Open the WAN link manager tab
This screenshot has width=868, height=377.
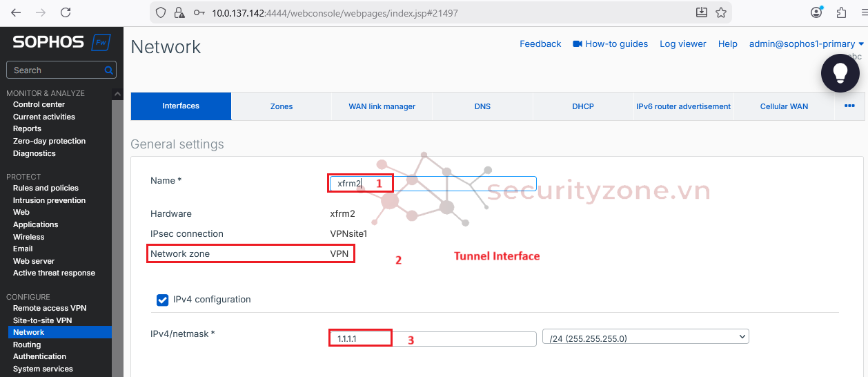pos(382,106)
